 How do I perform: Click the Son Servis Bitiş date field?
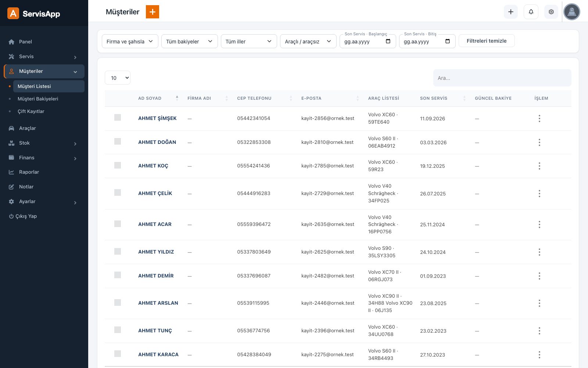(427, 41)
